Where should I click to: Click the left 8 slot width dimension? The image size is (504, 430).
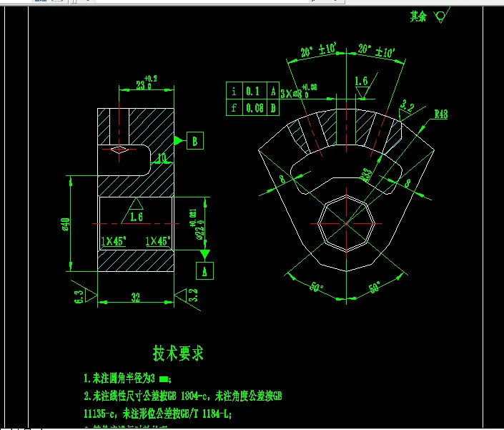[282, 179]
